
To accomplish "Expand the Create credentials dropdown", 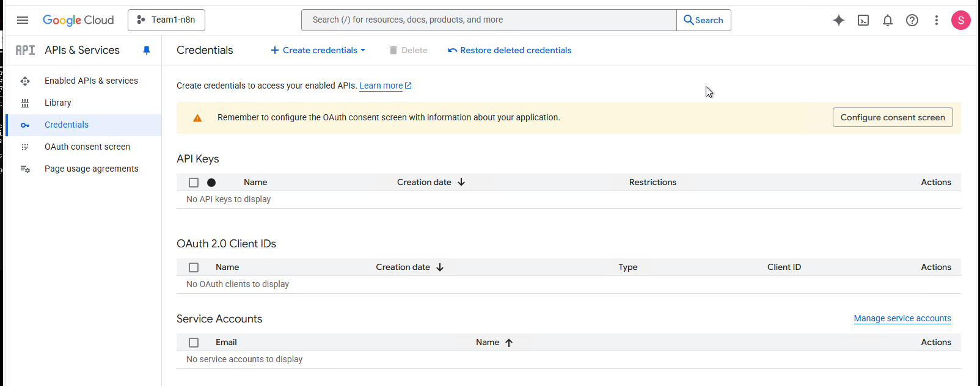I will pos(318,50).
